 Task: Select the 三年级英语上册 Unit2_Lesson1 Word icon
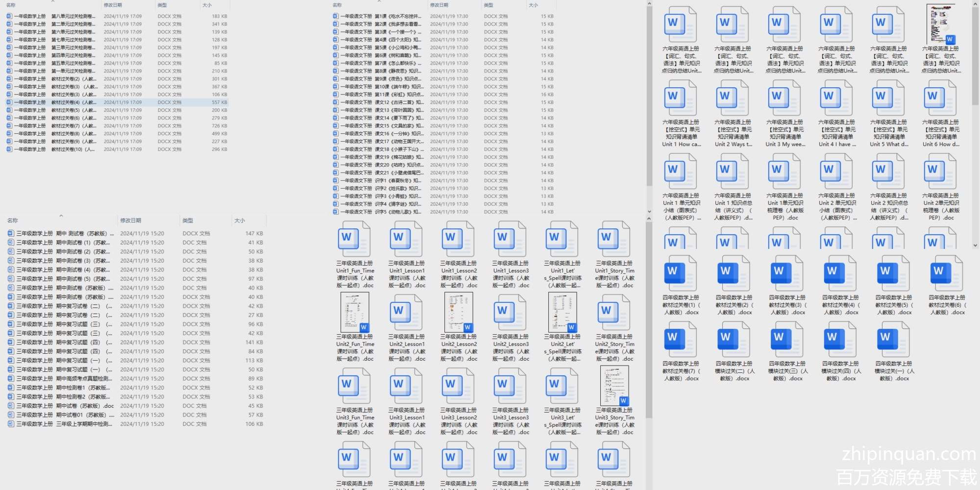point(406,312)
